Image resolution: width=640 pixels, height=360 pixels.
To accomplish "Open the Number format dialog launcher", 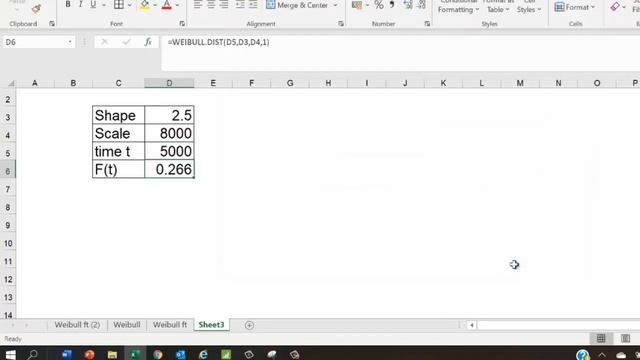I will point(427,24).
